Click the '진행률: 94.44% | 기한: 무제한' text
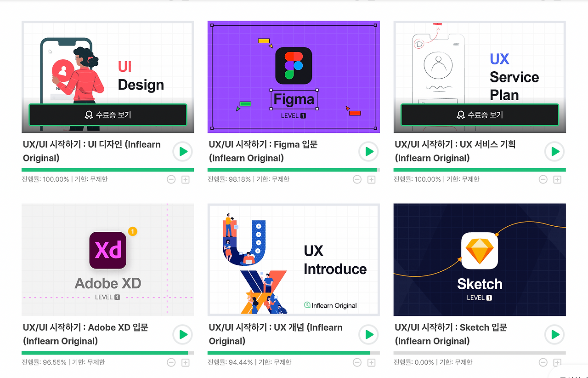The height and width of the screenshot is (378, 588). click(249, 362)
